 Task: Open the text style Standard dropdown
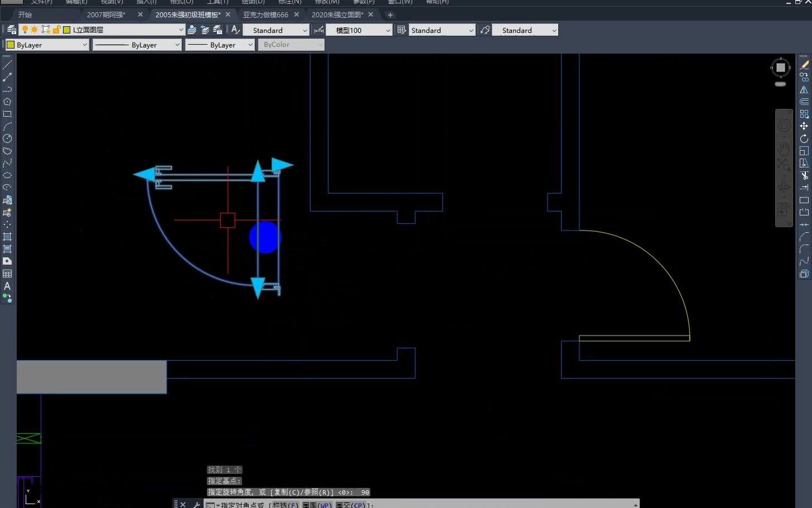point(276,30)
